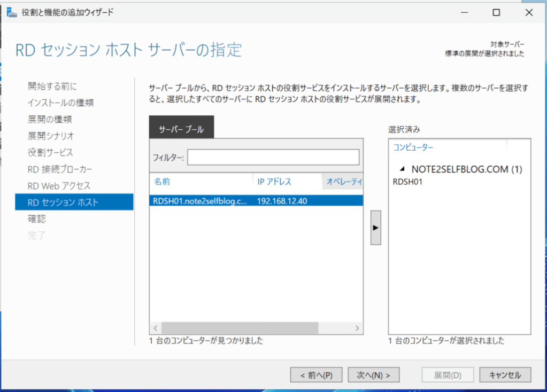Click the left scroll arrow below server list
547x392 pixels.
[x=155, y=328]
